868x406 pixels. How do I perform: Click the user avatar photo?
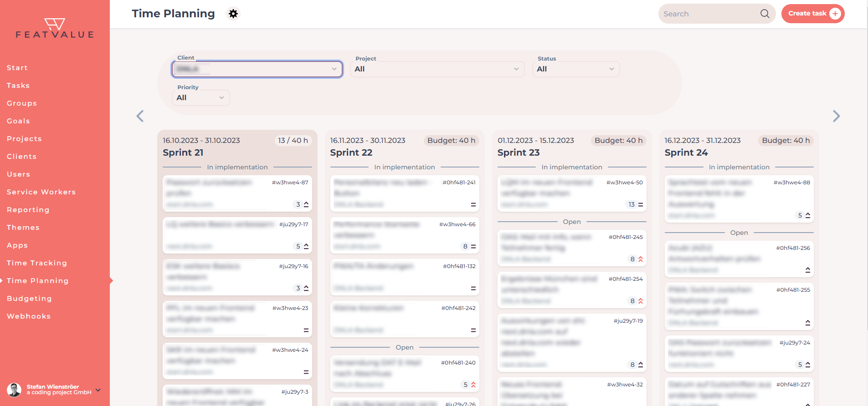14,390
